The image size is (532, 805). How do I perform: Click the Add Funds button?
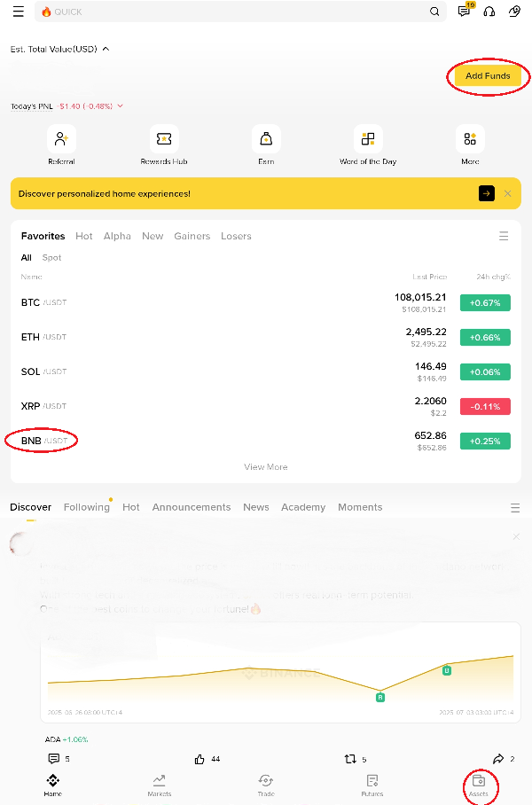tap(488, 76)
